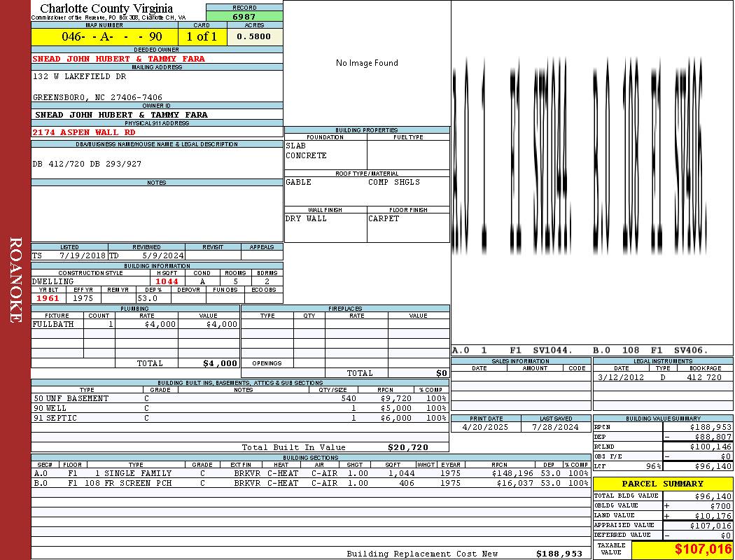This screenshot has width=735, height=560.
Task: Click the green record number 6987 field
Action: (244, 17)
